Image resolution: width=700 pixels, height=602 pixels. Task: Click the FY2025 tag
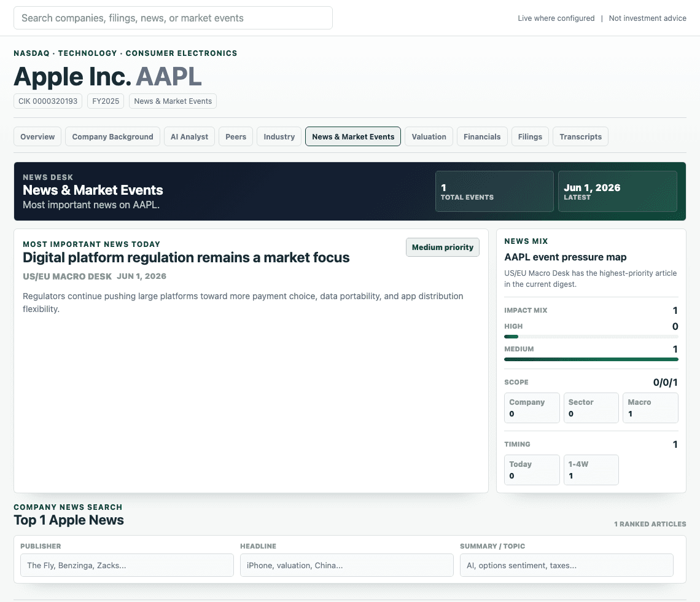coord(106,101)
